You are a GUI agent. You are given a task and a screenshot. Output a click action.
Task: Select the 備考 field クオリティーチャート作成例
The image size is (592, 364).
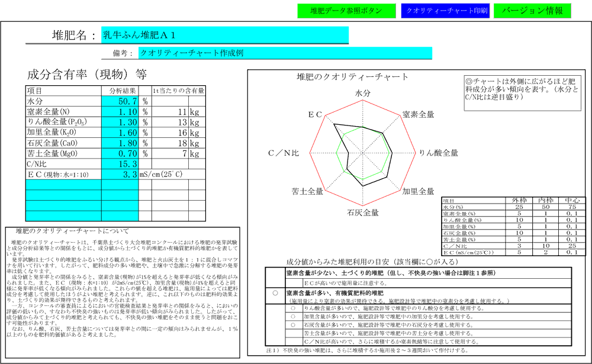click(285, 53)
